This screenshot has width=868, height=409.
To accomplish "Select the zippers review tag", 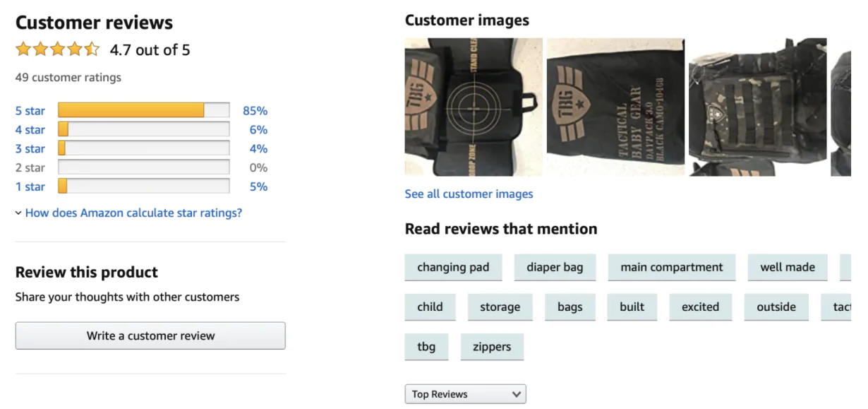I will tap(492, 347).
